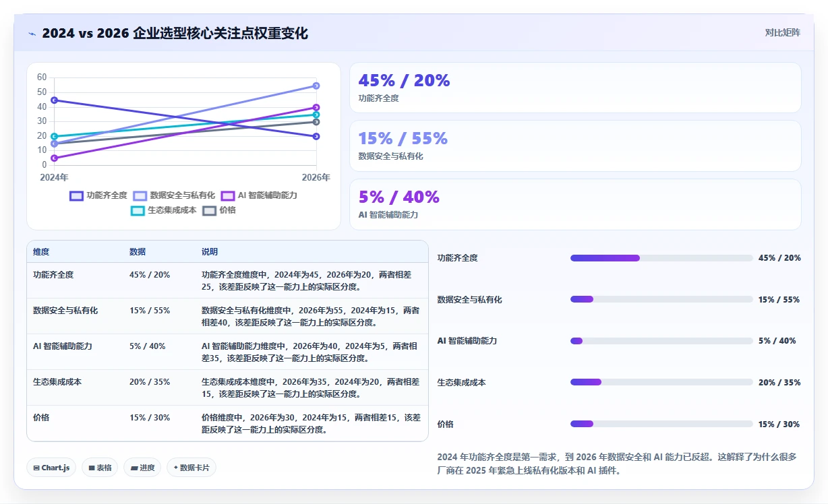The image size is (828, 504).
Task: Click the 价格 progress label 15% / 30%
Action: (x=779, y=424)
